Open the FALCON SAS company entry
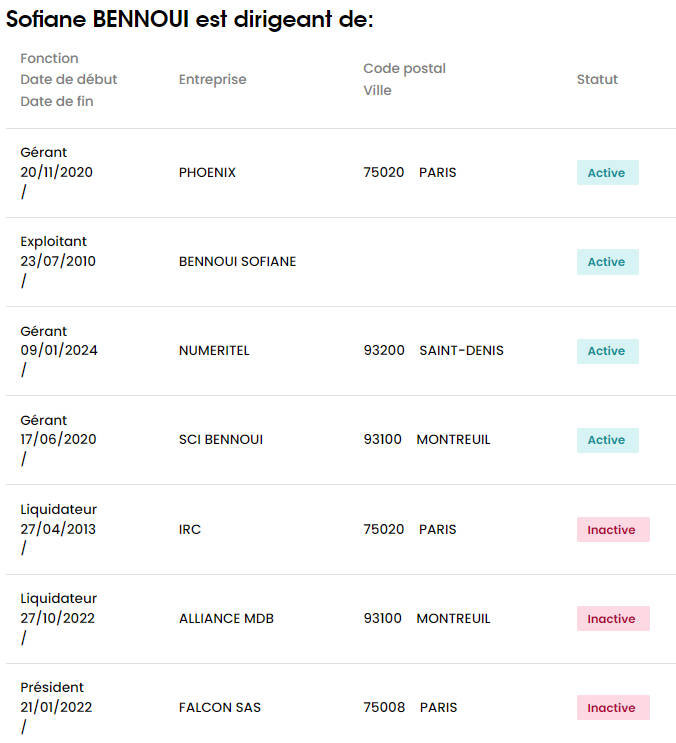 (x=220, y=707)
